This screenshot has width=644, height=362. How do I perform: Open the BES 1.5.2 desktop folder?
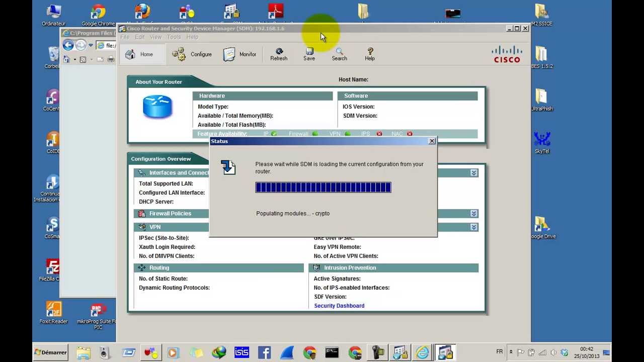tap(542, 57)
